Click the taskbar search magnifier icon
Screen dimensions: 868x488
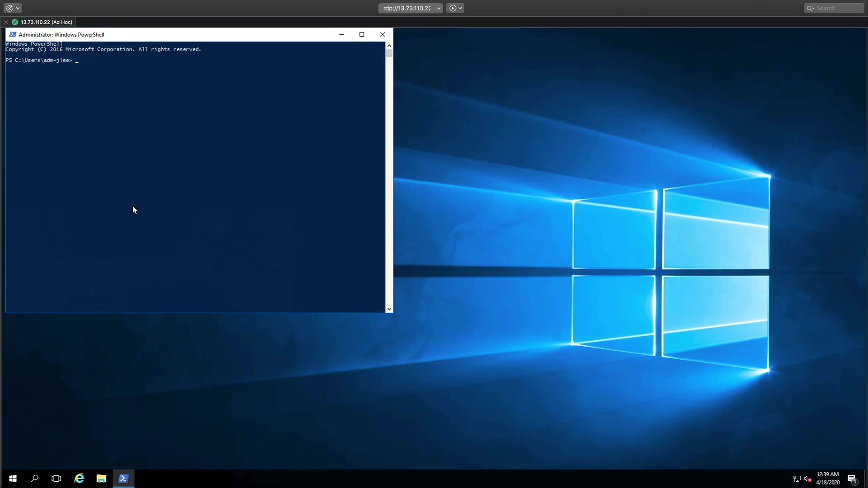pyautogui.click(x=34, y=479)
